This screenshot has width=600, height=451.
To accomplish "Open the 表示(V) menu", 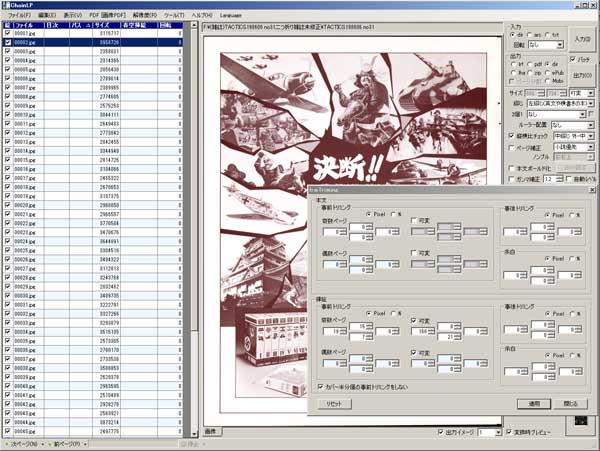I will (x=72, y=15).
